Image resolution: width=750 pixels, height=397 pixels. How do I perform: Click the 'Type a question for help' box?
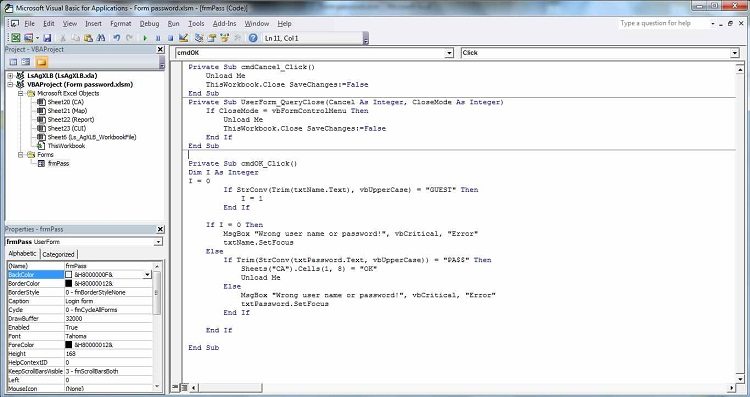click(663, 23)
